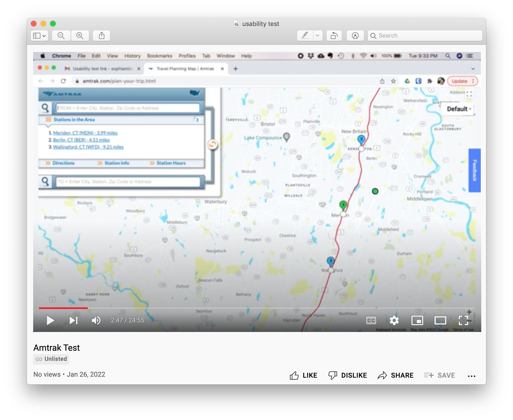Save the video to a playlist
Viewport: 513px width, 420px height.
[439, 375]
